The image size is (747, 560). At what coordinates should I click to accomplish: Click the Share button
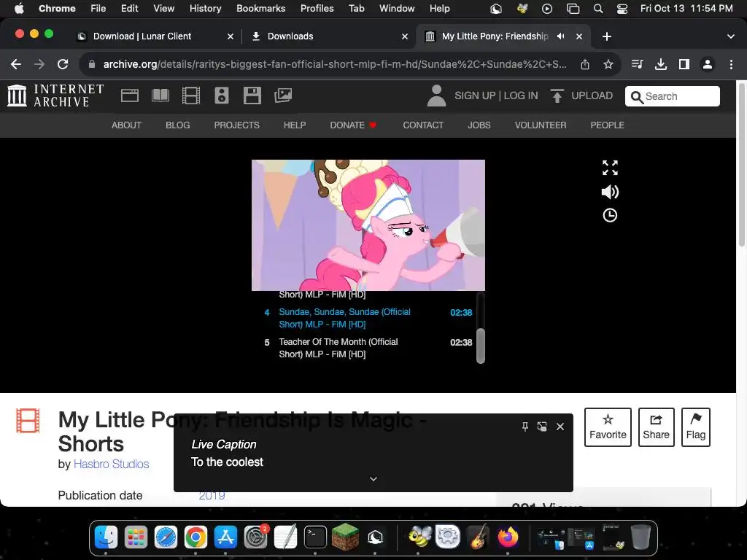(x=656, y=427)
